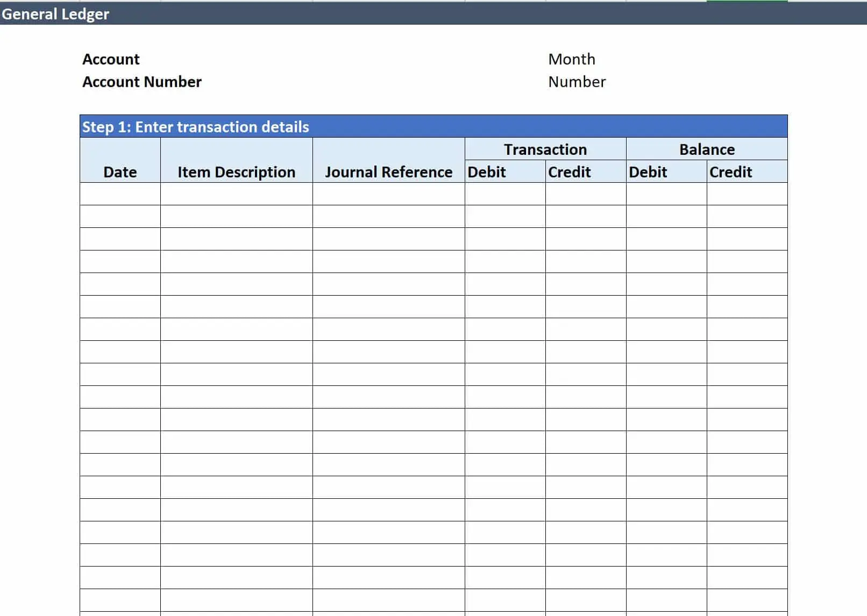Click the Number entry field
867x616 pixels.
tap(576, 82)
